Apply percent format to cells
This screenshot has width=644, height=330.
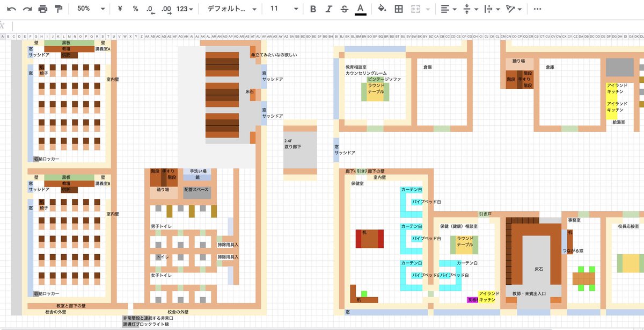click(x=135, y=9)
